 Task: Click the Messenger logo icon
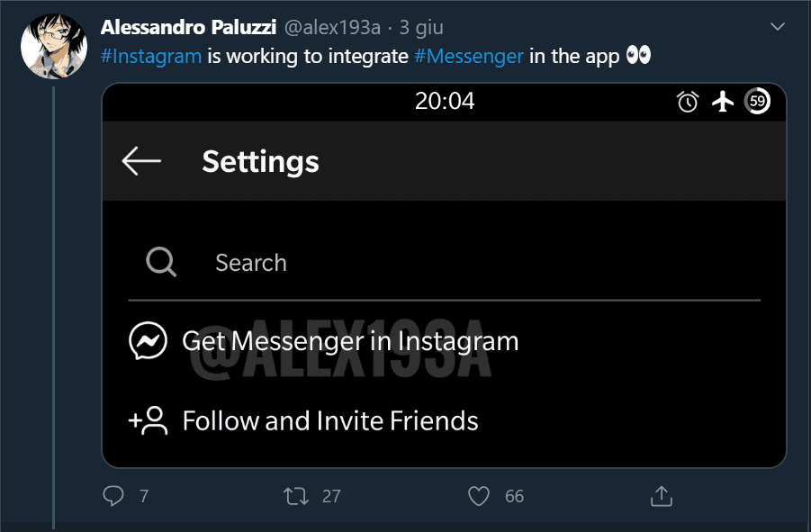click(148, 341)
